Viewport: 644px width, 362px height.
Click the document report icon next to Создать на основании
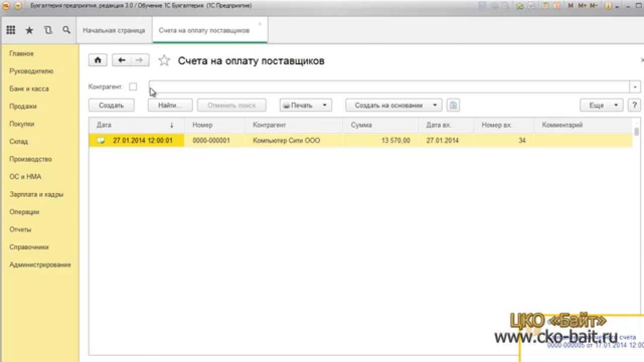pos(453,105)
